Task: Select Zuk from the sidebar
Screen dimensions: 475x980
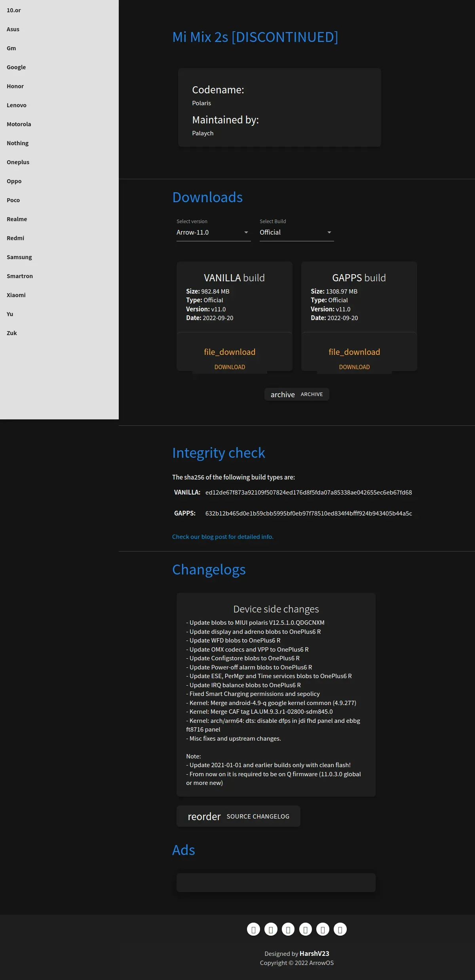Action: (59, 333)
